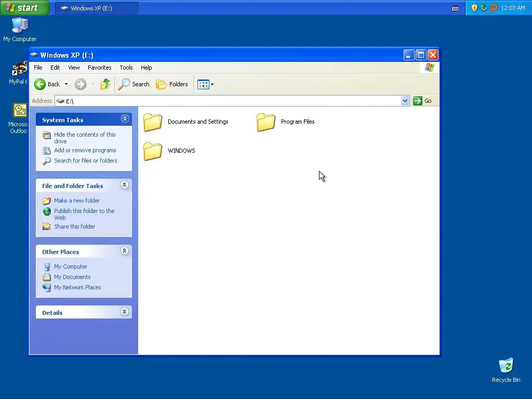532x399 pixels.
Task: Collapse the File and Folder Tasks panel
Action: tap(125, 185)
